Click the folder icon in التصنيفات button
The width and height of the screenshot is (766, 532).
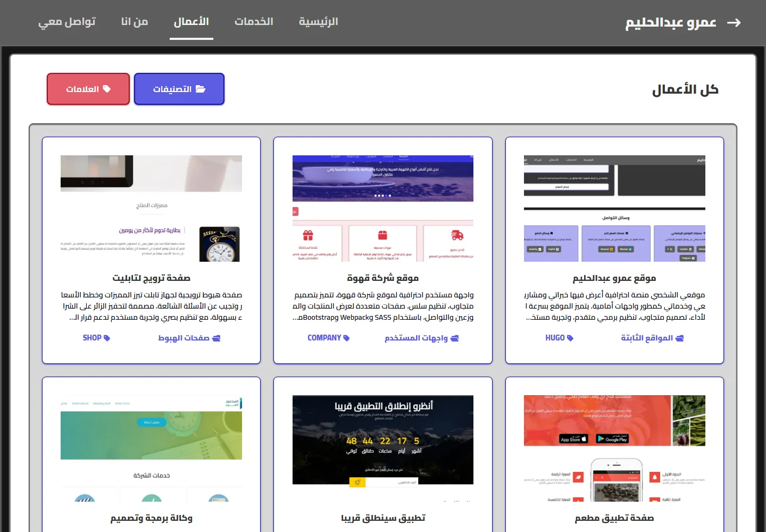pos(201,89)
